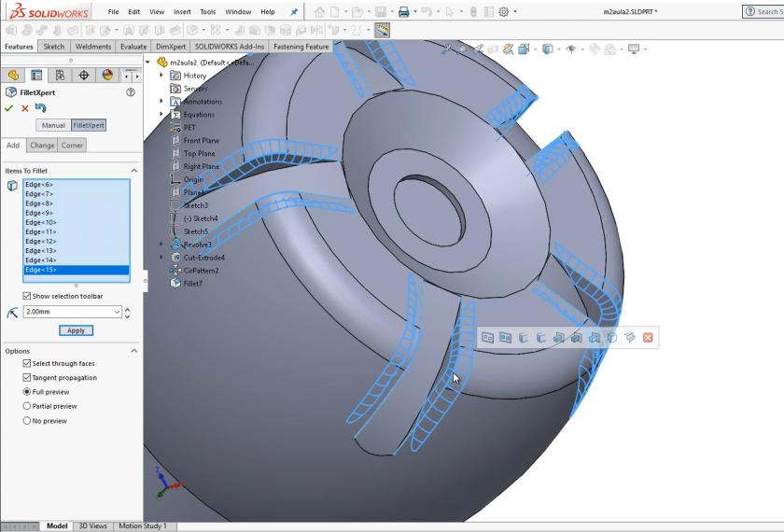Viewport: 784px width, 532px height.
Task: Expand the History node in feature tree
Action: point(162,76)
